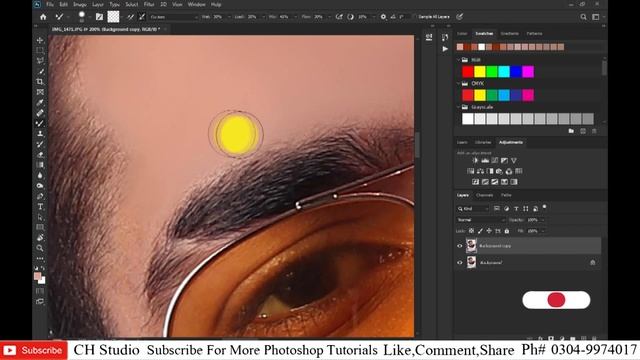Open the Brush Settings panel icon

(99, 17)
